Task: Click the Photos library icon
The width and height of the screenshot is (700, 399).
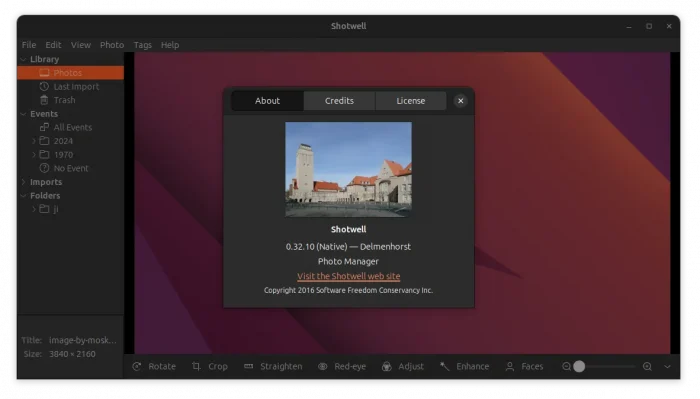Action: point(44,73)
